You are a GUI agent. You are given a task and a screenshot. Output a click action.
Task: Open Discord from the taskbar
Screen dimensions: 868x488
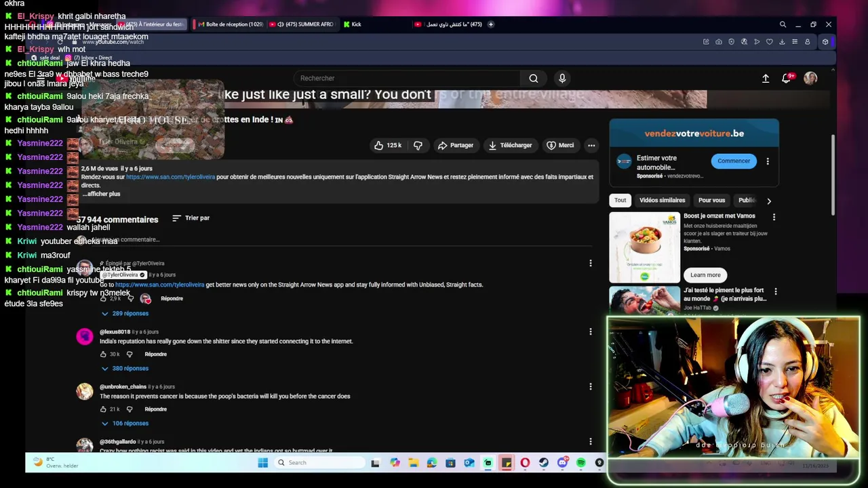(562, 463)
